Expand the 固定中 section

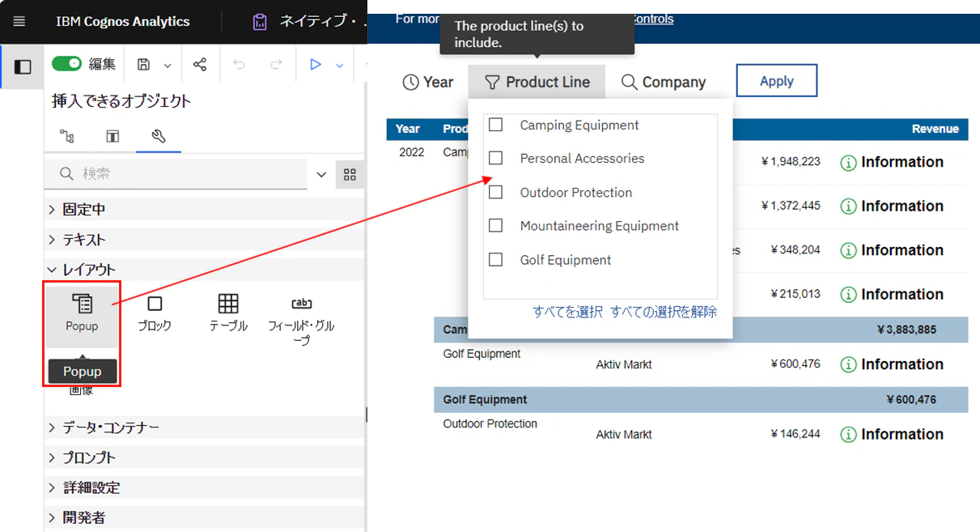tap(205, 209)
